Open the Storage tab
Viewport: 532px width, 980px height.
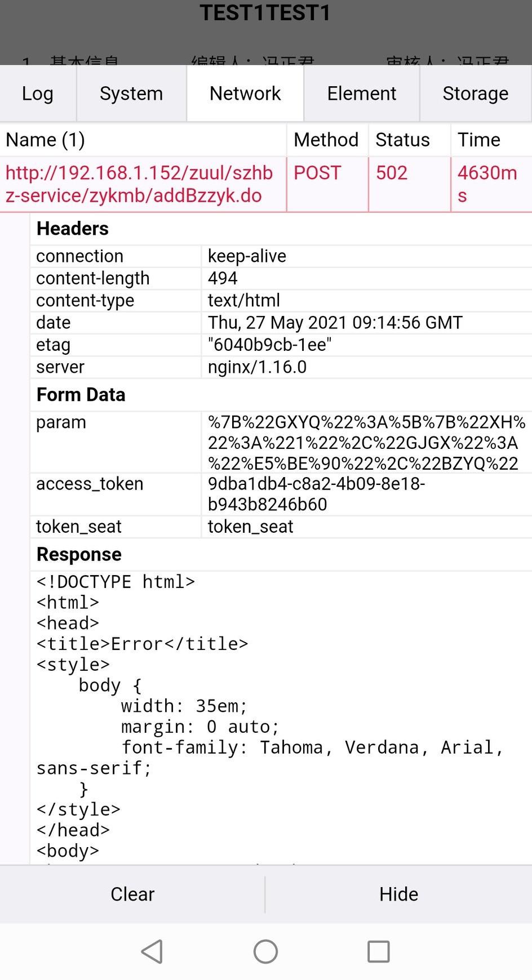pyautogui.click(x=476, y=93)
